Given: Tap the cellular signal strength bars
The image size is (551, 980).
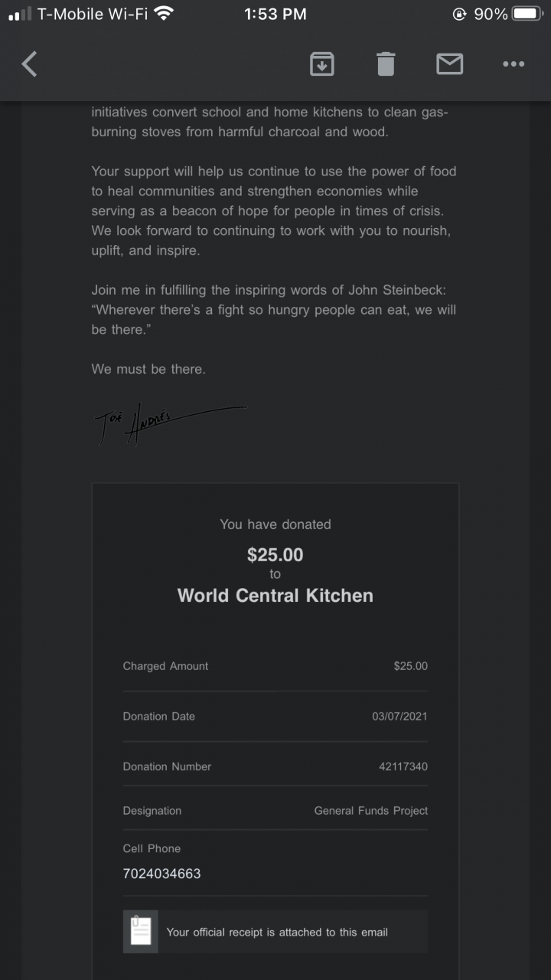Looking at the screenshot, I should (x=20, y=14).
